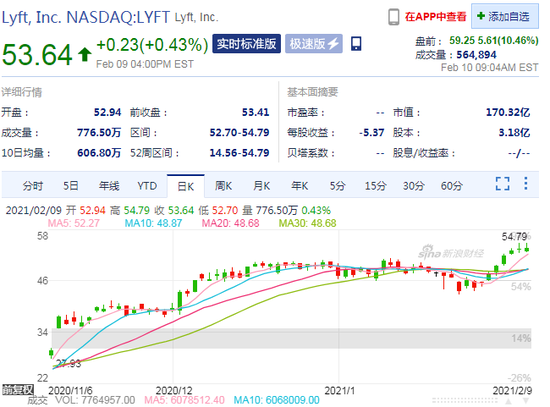Image resolution: width=550 pixels, height=407 pixels.
Task: Click the MA5: 52.27 indicator label
Action: tap(74, 223)
